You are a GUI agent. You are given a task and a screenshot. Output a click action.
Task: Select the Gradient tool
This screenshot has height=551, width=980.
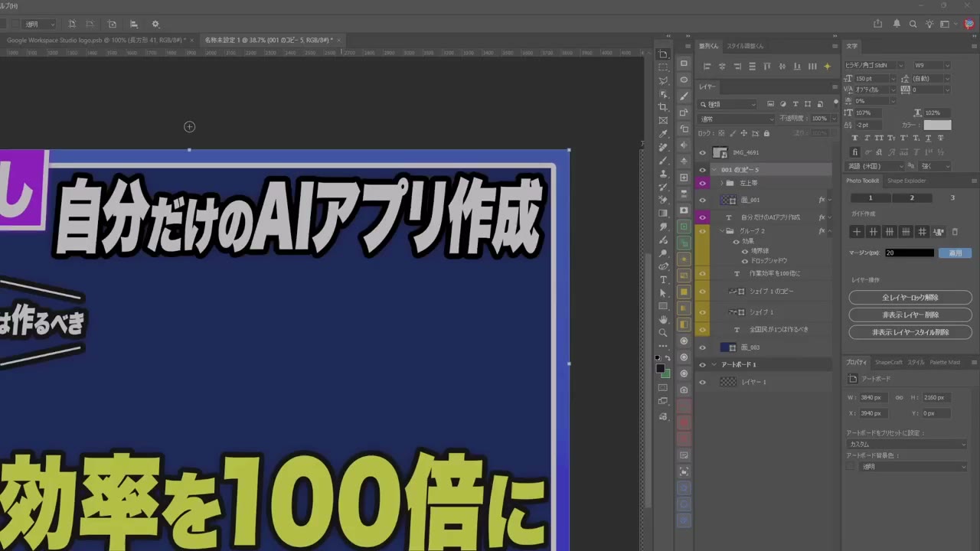663,214
